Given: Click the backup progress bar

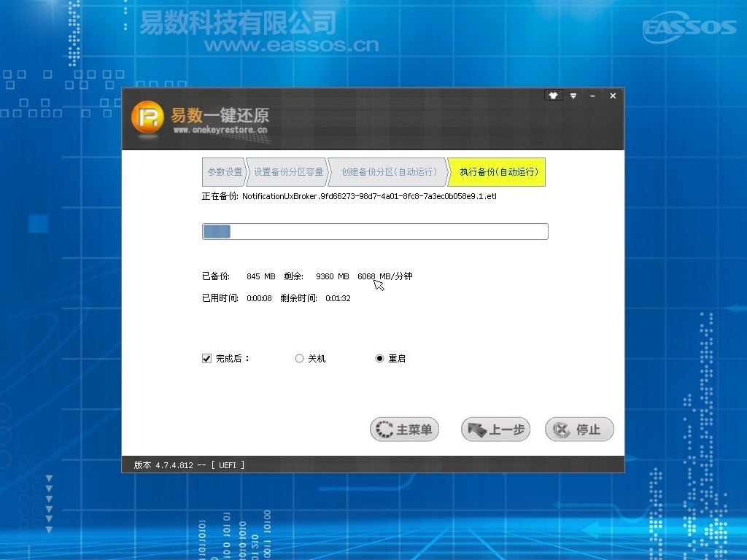Looking at the screenshot, I should [374, 232].
